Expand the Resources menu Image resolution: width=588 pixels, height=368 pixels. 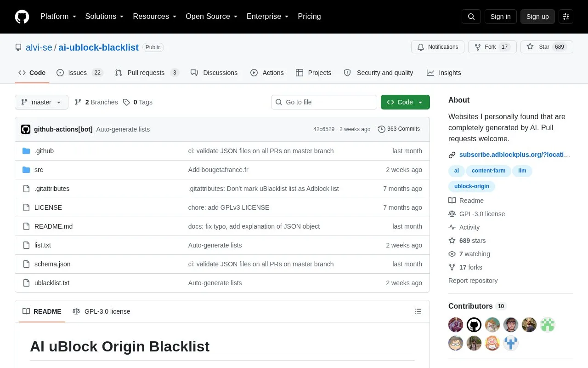click(155, 17)
